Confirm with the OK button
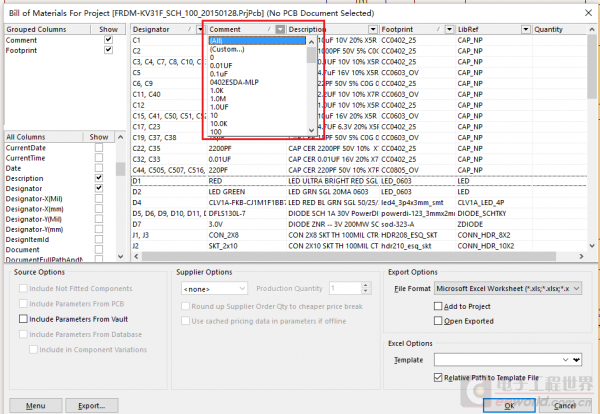 [x=509, y=406]
